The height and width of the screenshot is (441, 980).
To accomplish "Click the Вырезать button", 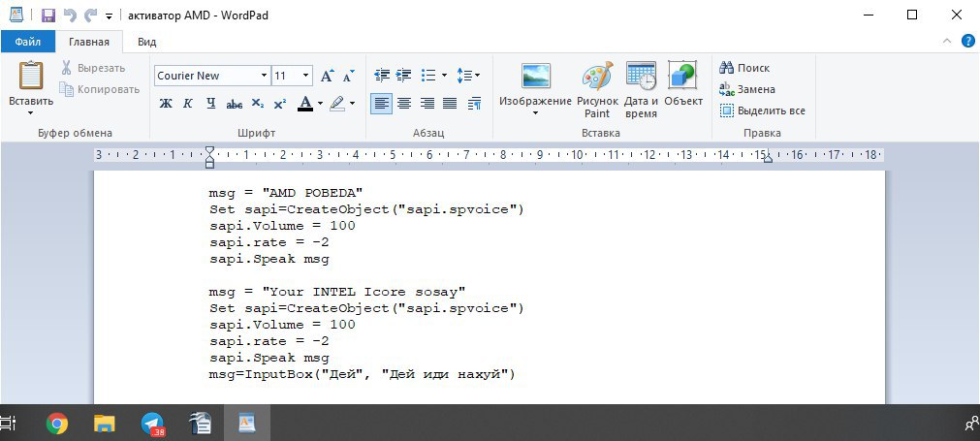I will tap(93, 68).
